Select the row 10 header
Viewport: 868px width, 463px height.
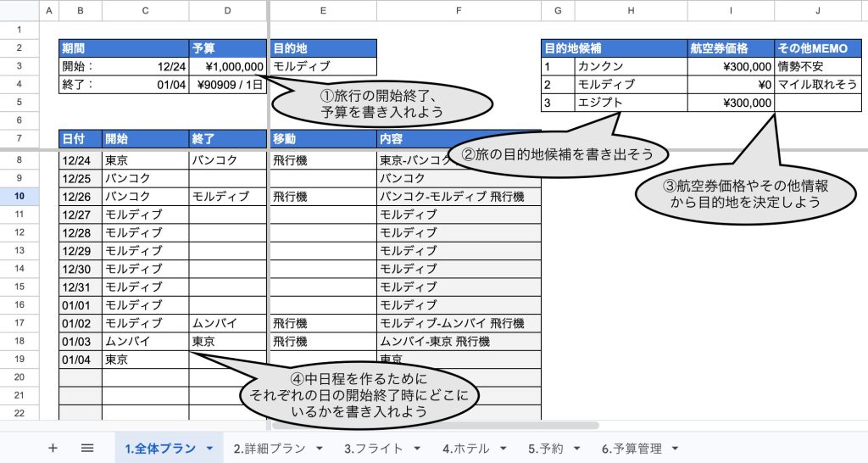click(19, 196)
